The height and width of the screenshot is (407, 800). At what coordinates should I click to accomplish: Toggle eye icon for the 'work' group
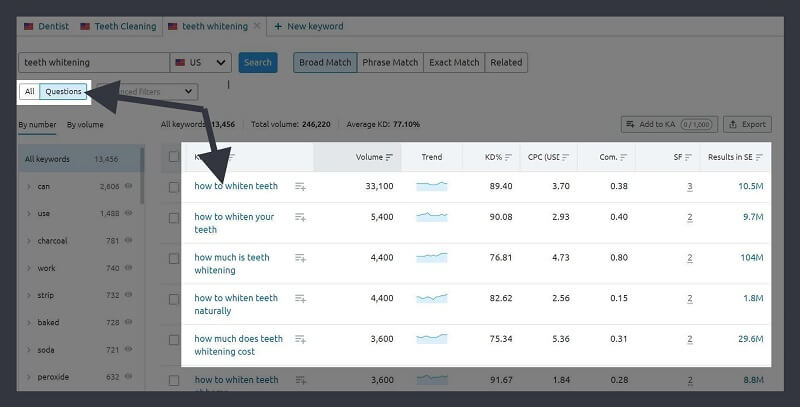click(129, 268)
